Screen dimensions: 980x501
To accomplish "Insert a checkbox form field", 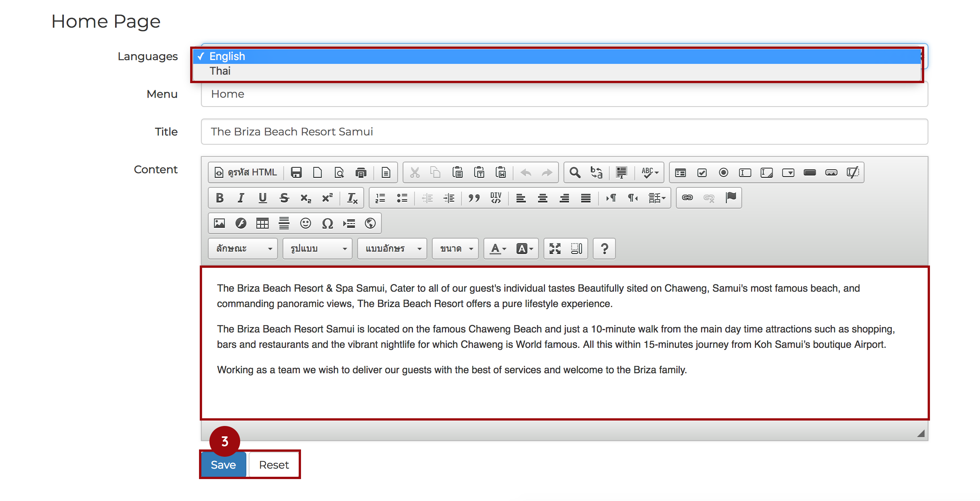I will tap(702, 172).
